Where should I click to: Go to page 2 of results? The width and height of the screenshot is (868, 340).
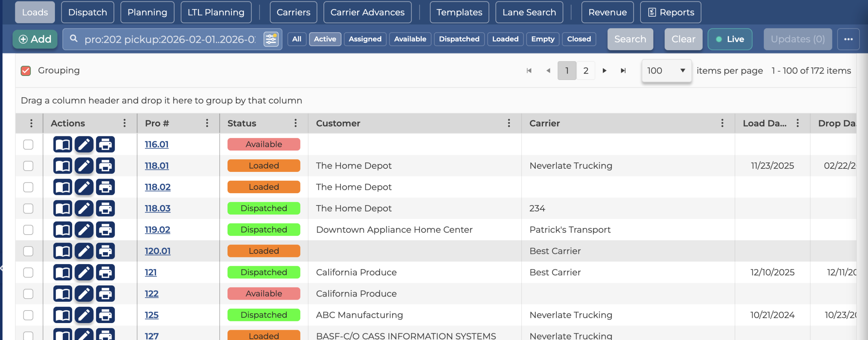coord(586,71)
